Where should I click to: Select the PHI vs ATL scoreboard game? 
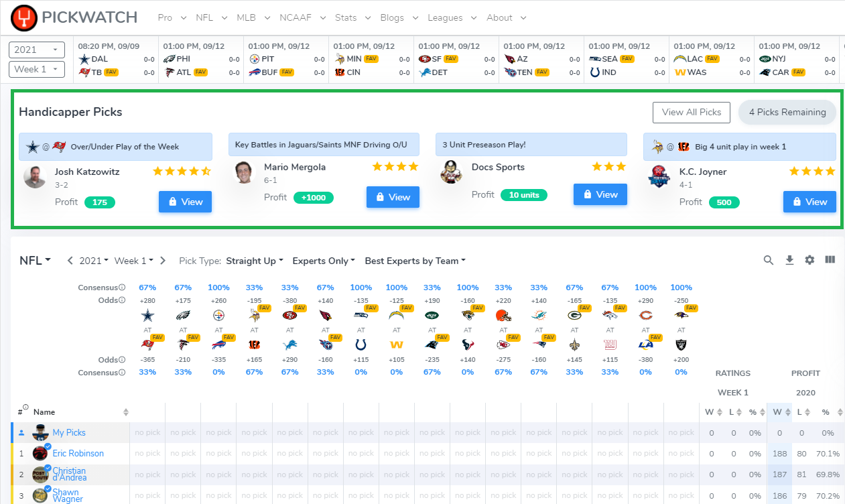click(201, 60)
